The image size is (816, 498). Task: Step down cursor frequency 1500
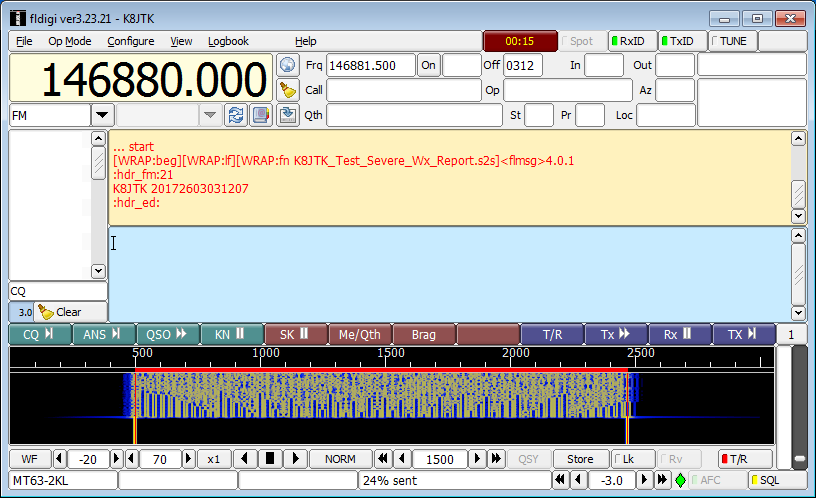point(402,459)
